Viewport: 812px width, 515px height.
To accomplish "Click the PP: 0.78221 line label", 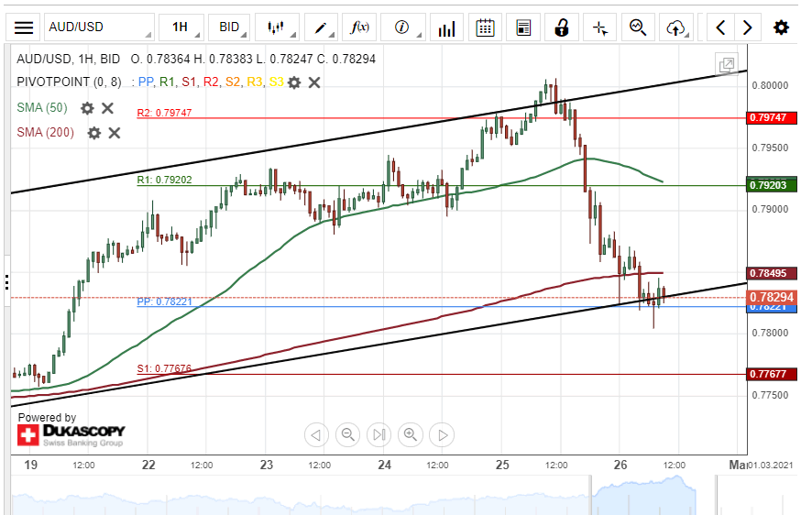I will (x=164, y=301).
